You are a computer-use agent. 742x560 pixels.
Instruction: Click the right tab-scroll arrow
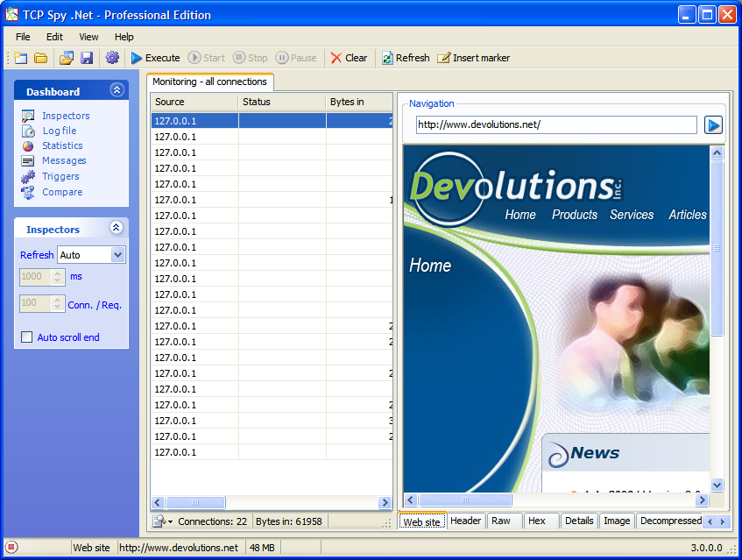click(723, 521)
